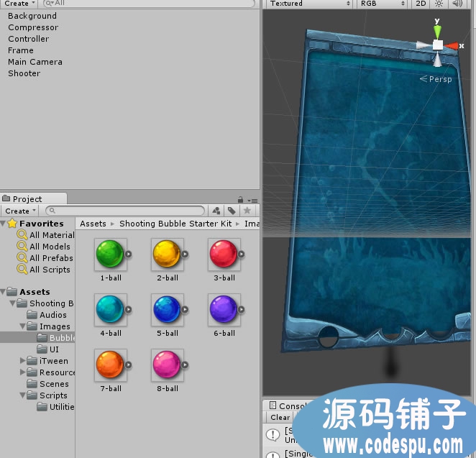Image resolution: width=476 pixels, height=458 pixels.
Task: Expand 4-ball sprite with arrow button
Action: [129, 309]
